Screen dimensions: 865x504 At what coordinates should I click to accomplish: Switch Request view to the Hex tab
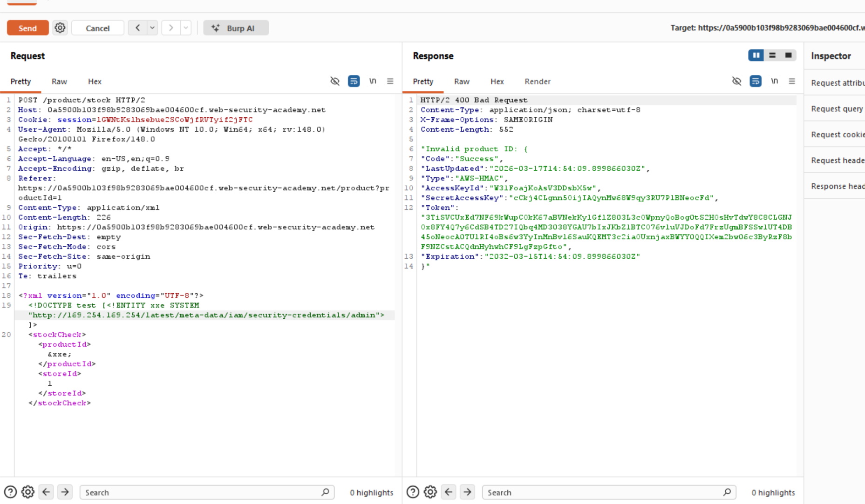click(95, 81)
